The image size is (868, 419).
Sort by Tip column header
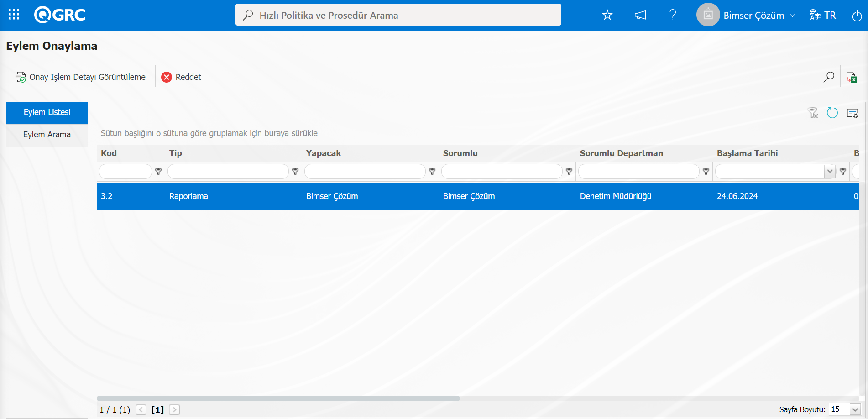point(175,153)
